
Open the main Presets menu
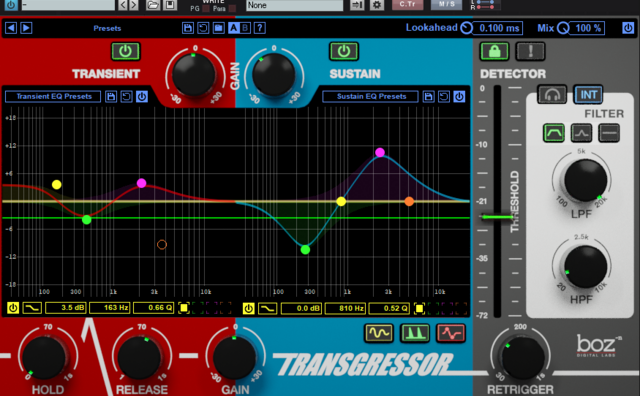(x=107, y=28)
